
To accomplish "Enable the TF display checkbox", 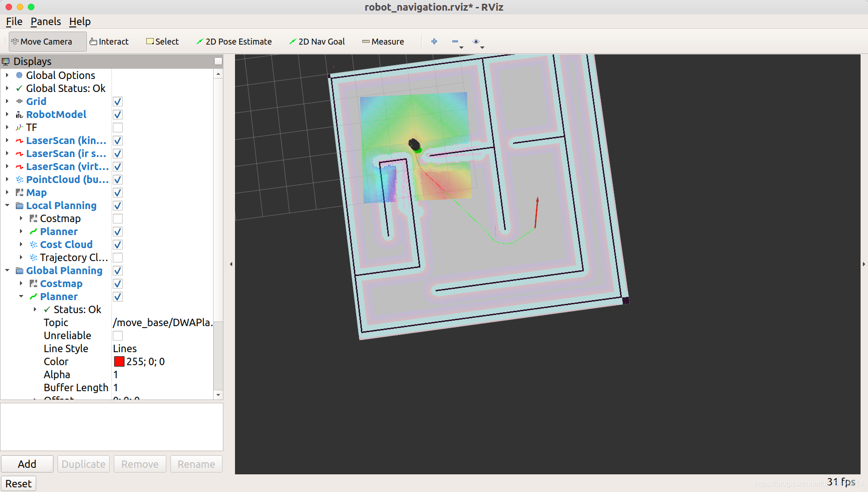I will pyautogui.click(x=117, y=127).
